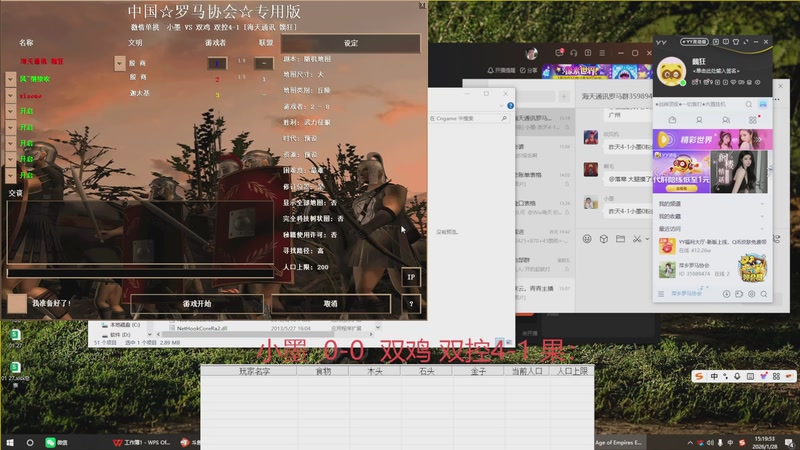Click the ? help button in lobby
800x450 pixels.
[x=411, y=304]
